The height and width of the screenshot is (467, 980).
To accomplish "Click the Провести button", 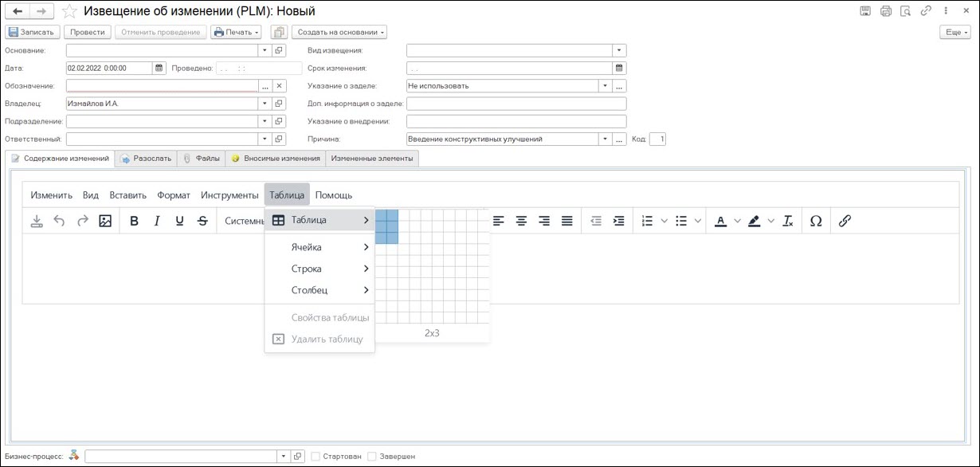I will pyautogui.click(x=88, y=33).
